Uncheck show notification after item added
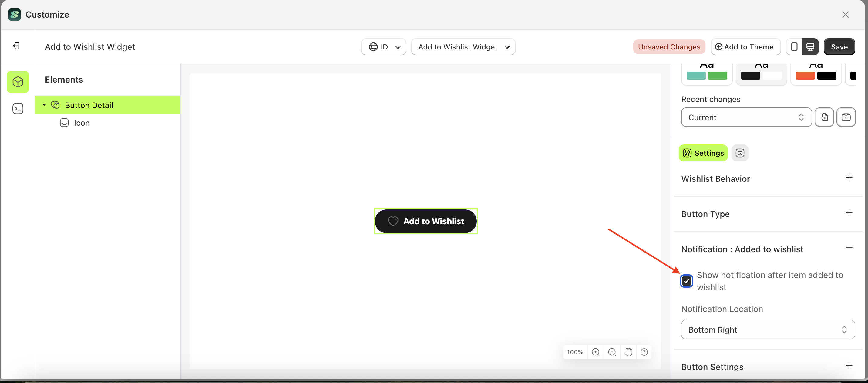Viewport: 868px width, 383px height. coord(686,281)
